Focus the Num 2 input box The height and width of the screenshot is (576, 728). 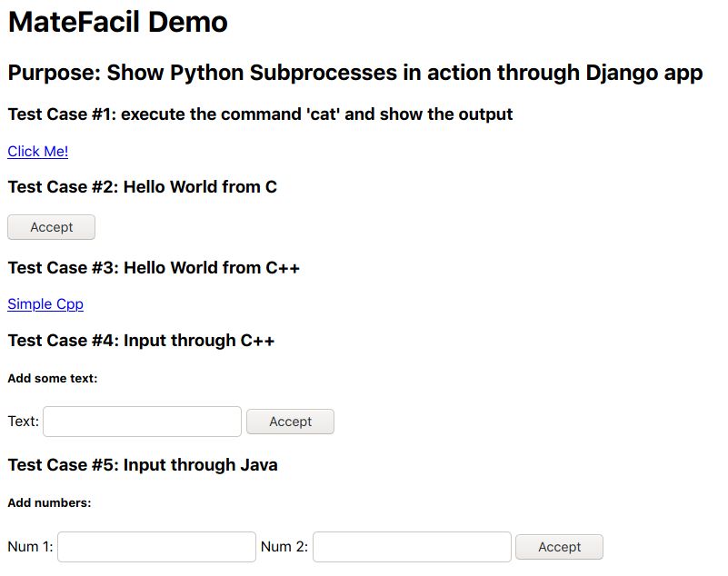[x=412, y=547]
